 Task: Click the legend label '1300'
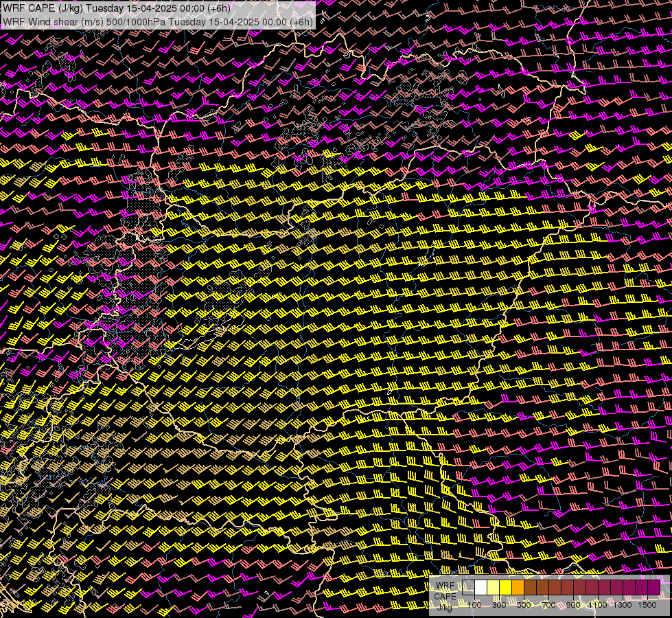click(x=623, y=605)
